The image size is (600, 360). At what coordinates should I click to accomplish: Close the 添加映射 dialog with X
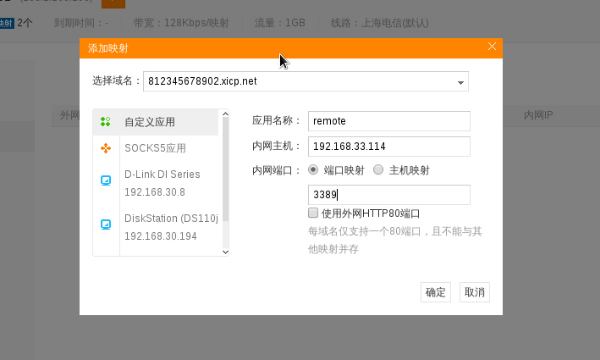[x=492, y=46]
